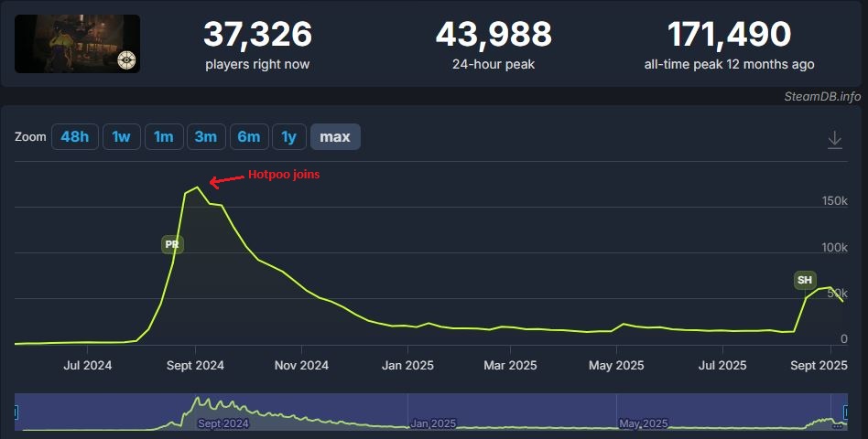
Task: Click the 100k y-axis label
Action: pyautogui.click(x=834, y=247)
